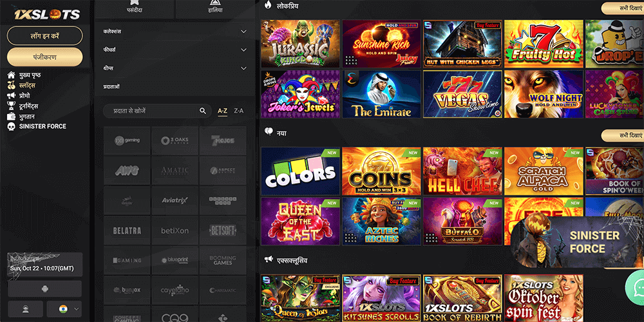Launch Hut With Chicken Legs game
Viewport: 644px width, 322px height.
(x=462, y=44)
